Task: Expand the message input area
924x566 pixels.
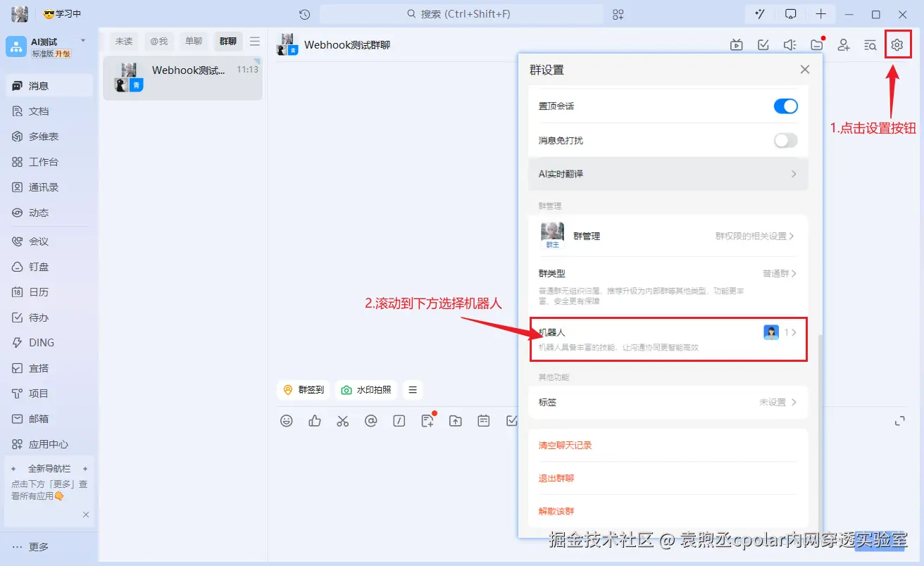Action: pos(899,421)
